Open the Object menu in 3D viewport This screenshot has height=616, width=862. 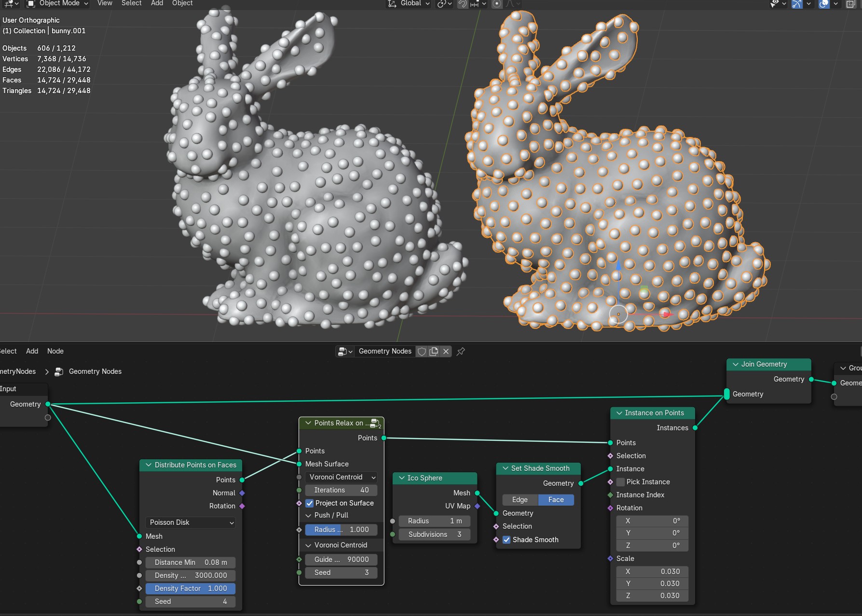point(182,3)
